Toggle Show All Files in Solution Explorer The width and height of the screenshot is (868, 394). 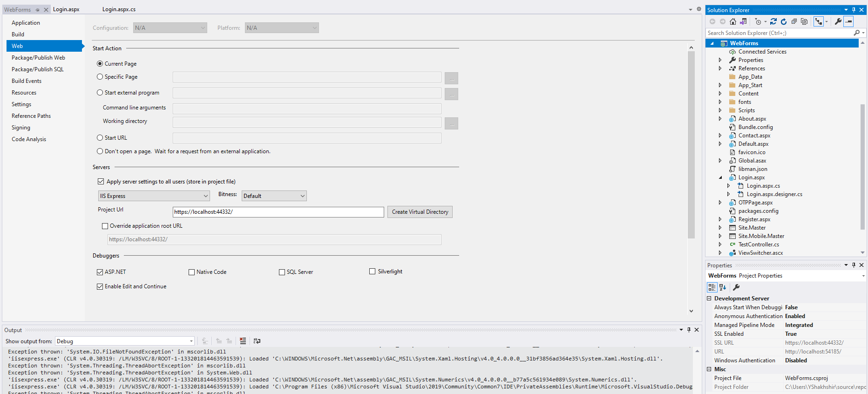click(804, 21)
